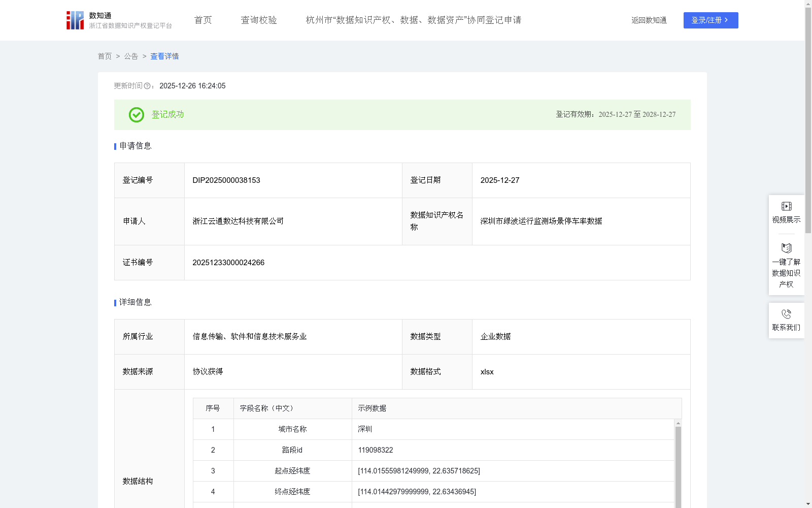This screenshot has width=812, height=508.
Task: Select certificate number 20251233000024266
Action: 228,263
